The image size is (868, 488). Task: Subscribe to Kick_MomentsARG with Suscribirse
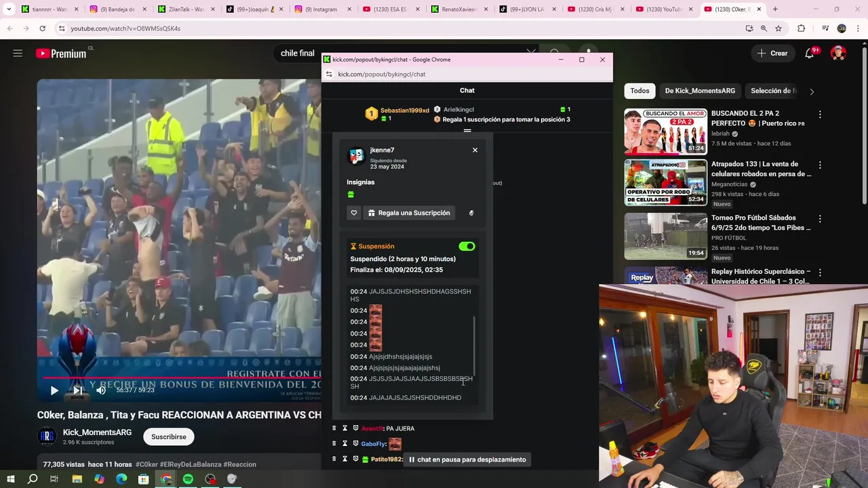pos(169,437)
